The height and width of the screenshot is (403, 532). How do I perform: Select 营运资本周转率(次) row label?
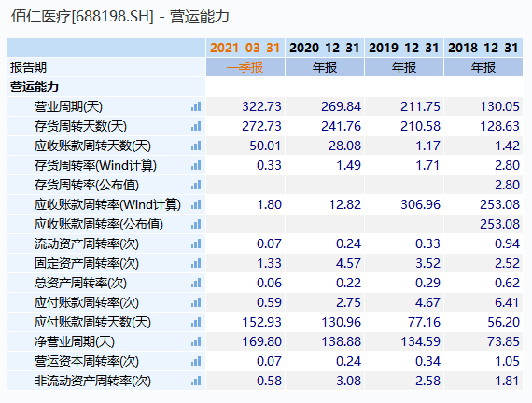click(87, 362)
